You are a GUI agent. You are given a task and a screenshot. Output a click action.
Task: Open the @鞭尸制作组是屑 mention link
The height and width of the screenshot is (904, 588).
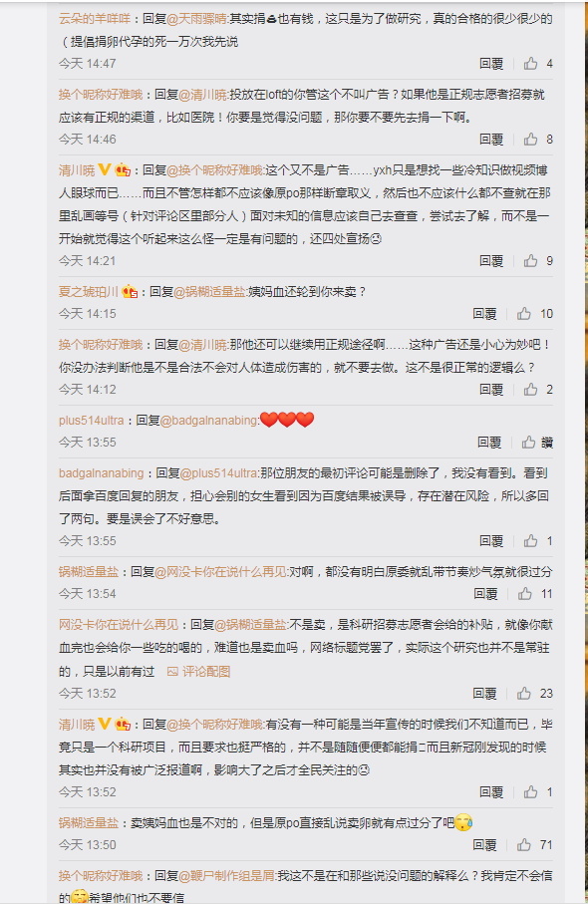tap(226, 876)
